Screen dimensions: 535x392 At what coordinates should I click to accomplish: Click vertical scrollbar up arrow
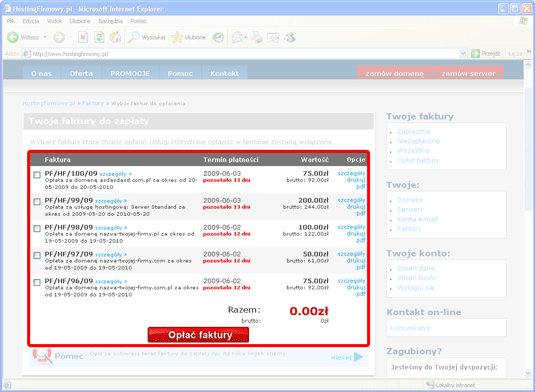point(528,64)
